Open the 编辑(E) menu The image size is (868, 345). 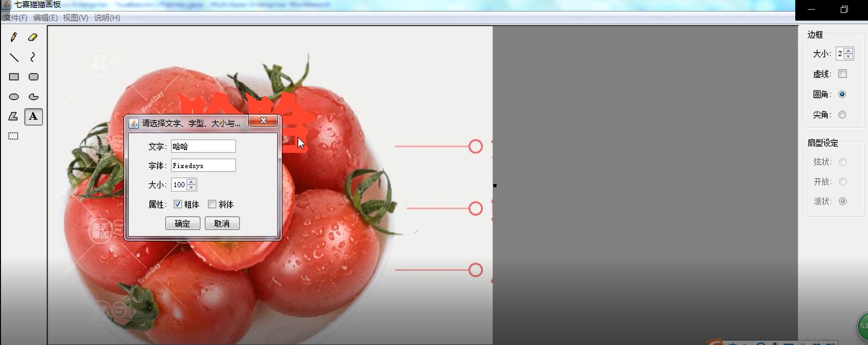point(45,18)
